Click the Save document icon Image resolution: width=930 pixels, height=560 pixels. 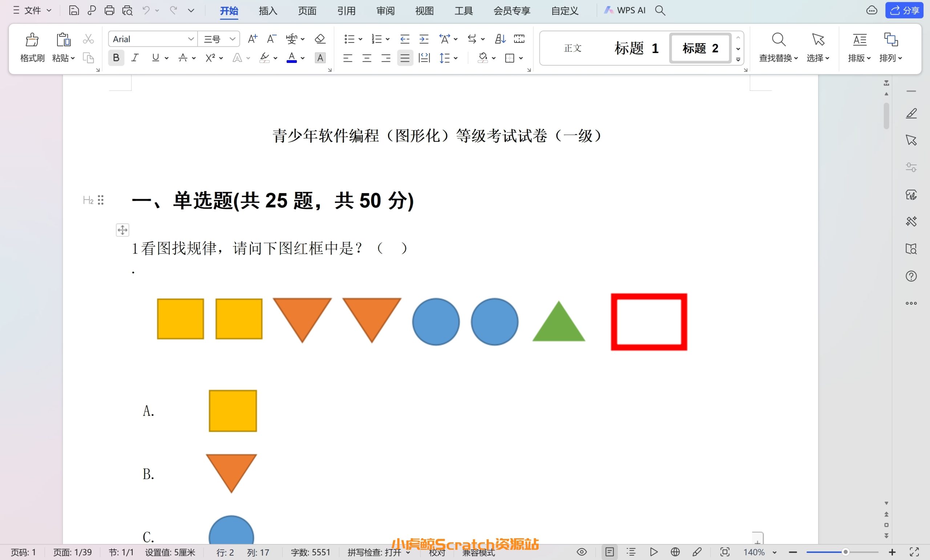pos(74,11)
